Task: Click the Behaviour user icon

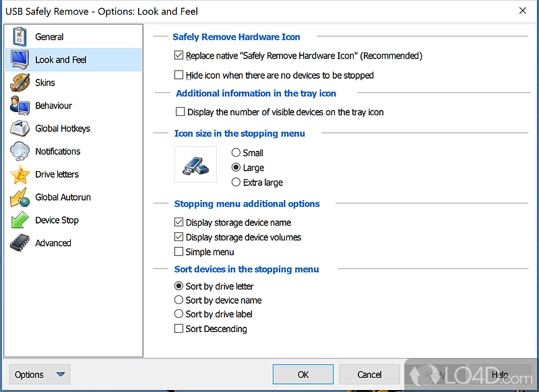Action: coord(21,105)
